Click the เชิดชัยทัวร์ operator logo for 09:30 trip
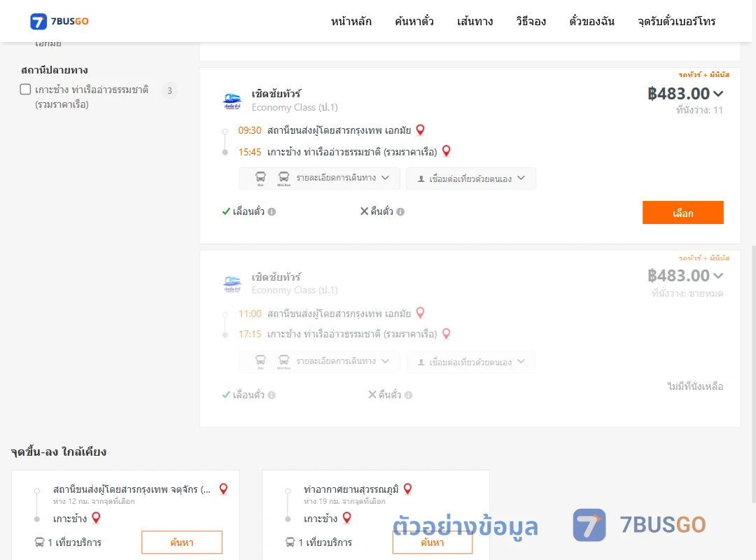Image resolution: width=756 pixels, height=560 pixels. tap(232, 101)
